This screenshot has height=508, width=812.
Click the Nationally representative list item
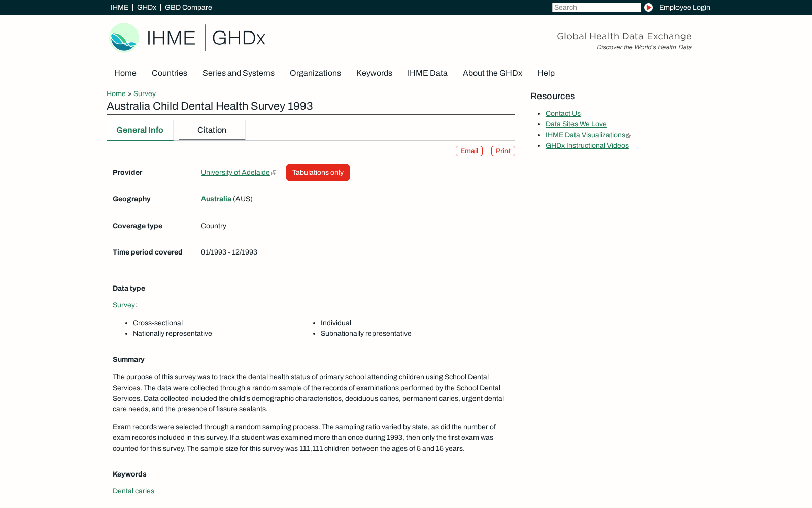[x=173, y=334]
